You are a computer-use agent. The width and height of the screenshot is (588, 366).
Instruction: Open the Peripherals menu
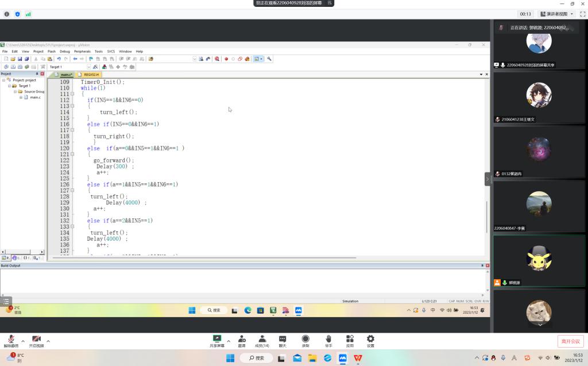tap(82, 51)
